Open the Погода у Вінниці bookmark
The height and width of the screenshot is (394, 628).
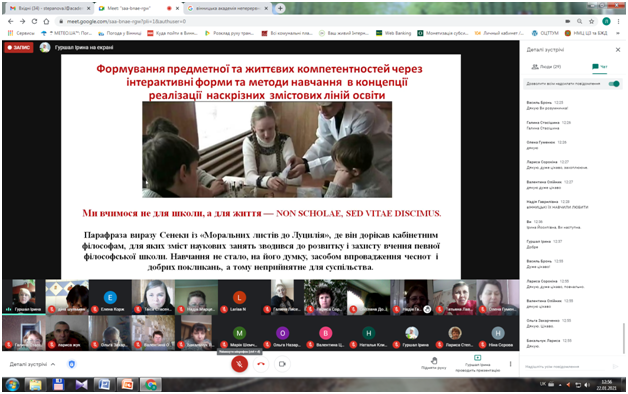coord(119,33)
